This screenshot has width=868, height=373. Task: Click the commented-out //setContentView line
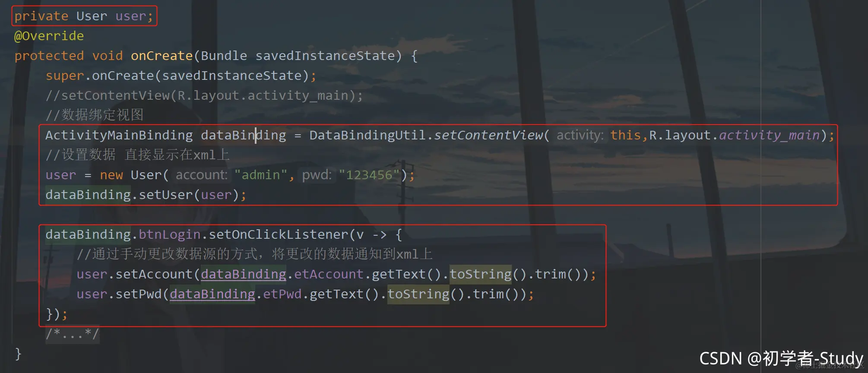[204, 95]
